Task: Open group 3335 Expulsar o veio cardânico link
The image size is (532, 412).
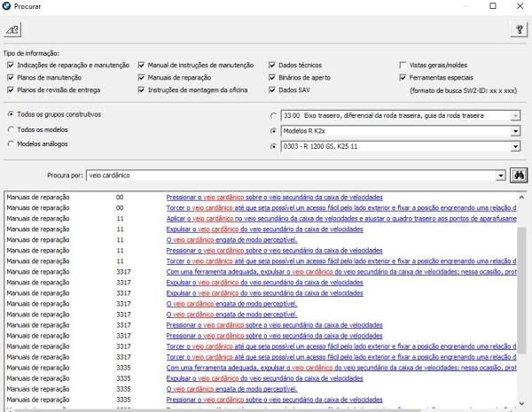Action: tap(264, 378)
